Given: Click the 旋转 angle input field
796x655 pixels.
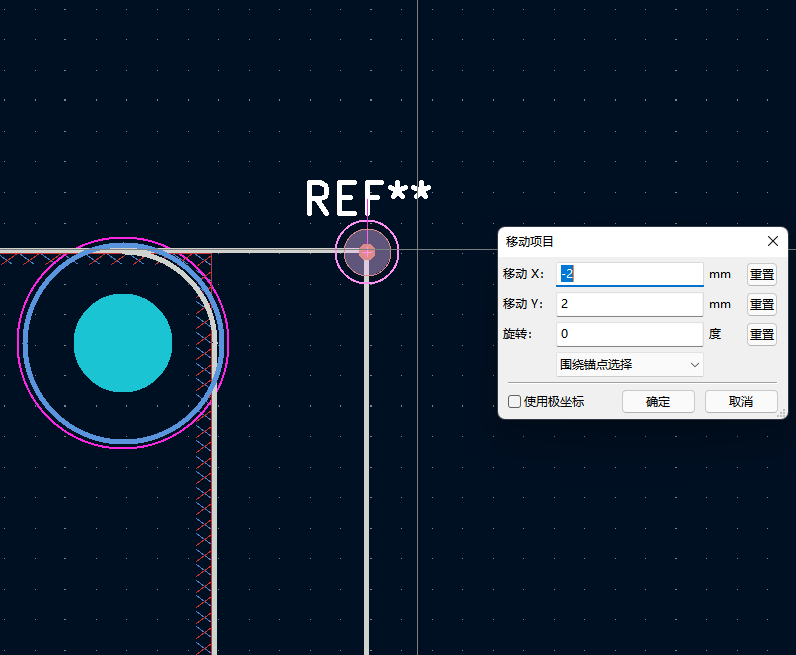Looking at the screenshot, I should click(x=629, y=334).
